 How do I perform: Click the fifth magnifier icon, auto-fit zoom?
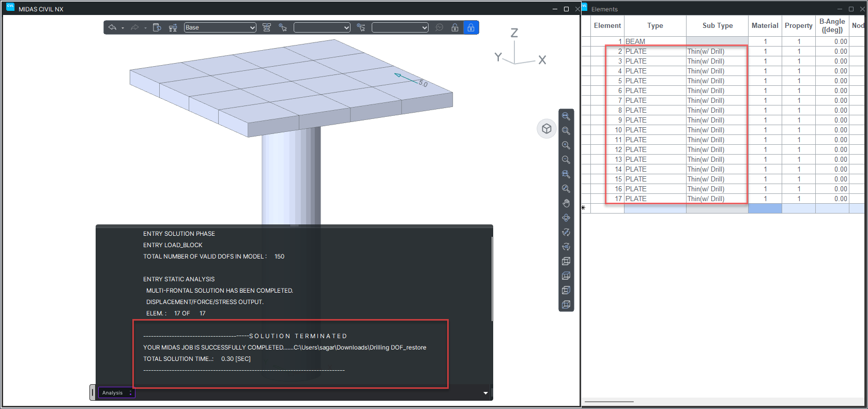[x=566, y=174]
